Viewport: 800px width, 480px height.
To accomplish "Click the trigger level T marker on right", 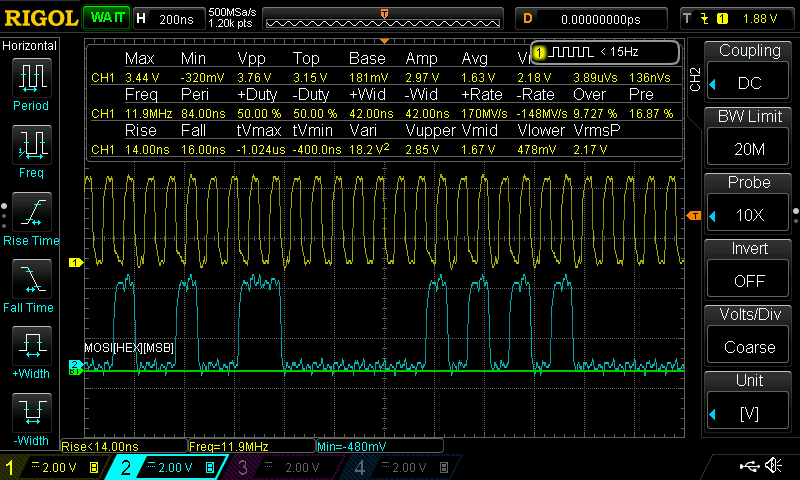I will pyautogui.click(x=694, y=216).
